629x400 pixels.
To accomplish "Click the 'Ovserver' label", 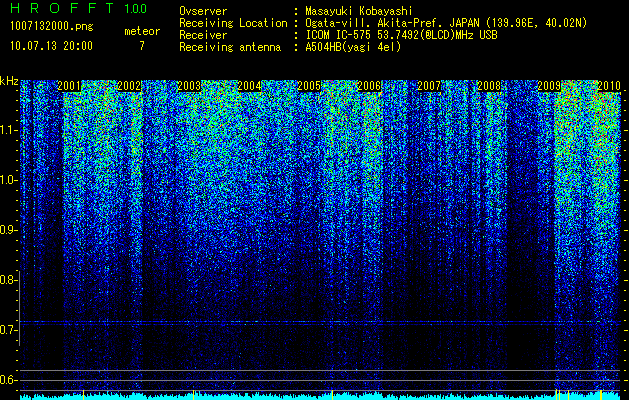I will 203,11.
